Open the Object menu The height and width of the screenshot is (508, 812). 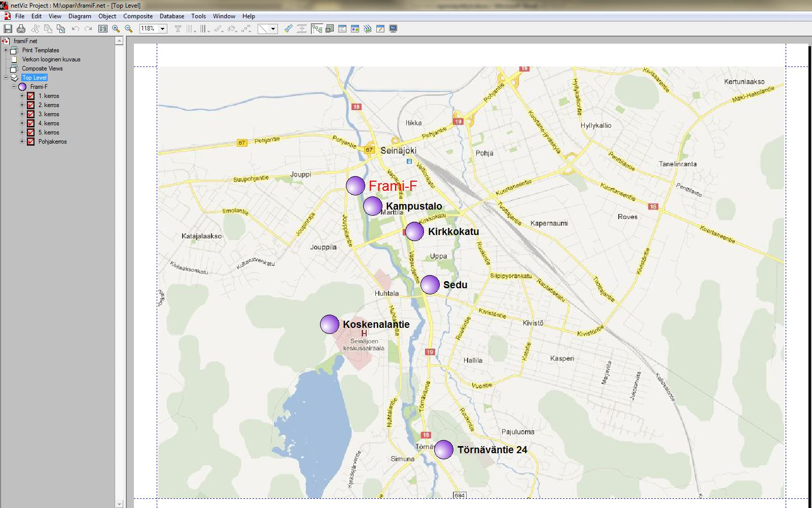pyautogui.click(x=107, y=16)
